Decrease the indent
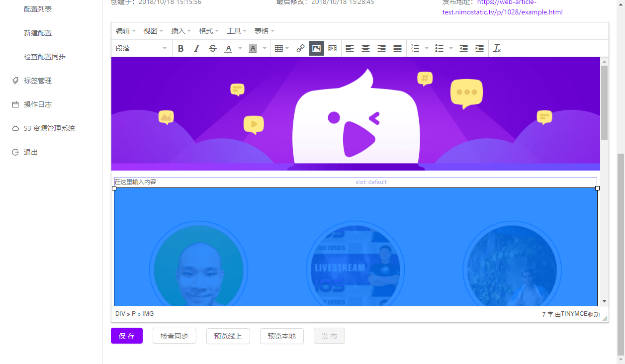625x364 pixels. coord(463,48)
